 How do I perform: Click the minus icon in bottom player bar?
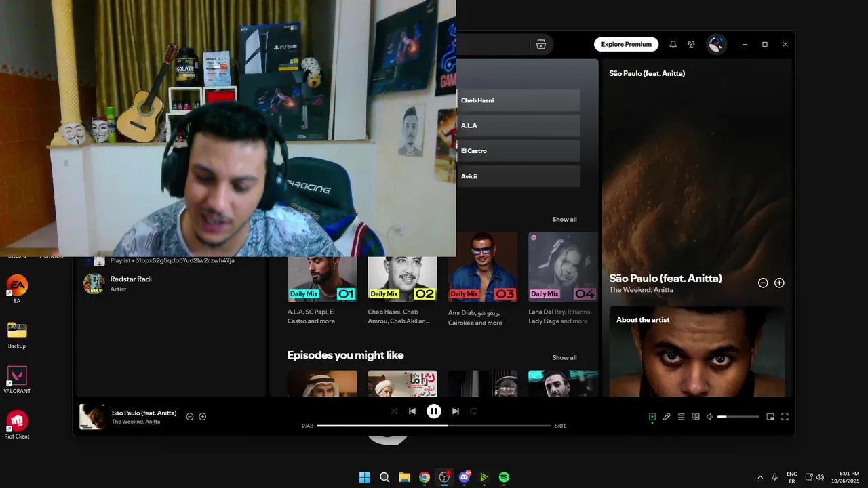point(190,416)
